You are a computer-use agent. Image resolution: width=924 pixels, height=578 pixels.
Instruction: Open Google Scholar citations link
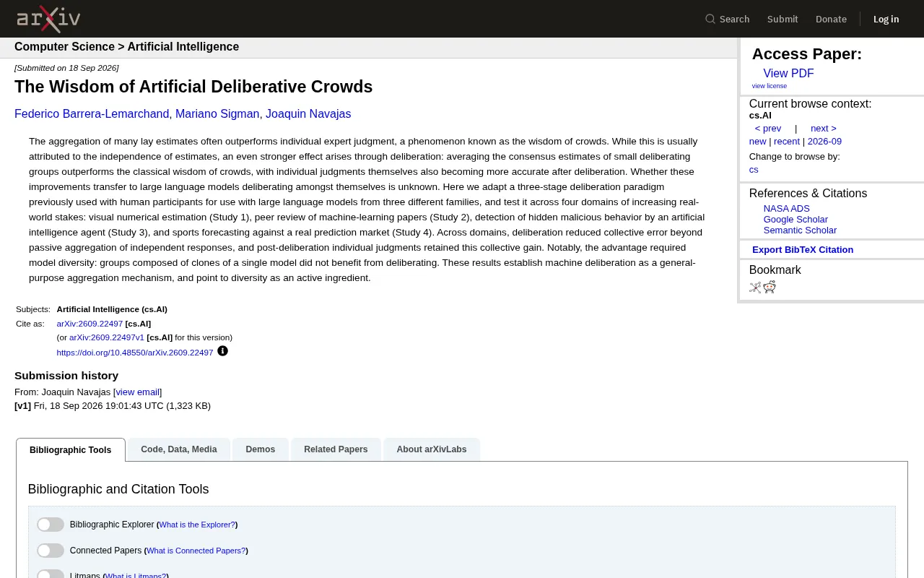[796, 220]
